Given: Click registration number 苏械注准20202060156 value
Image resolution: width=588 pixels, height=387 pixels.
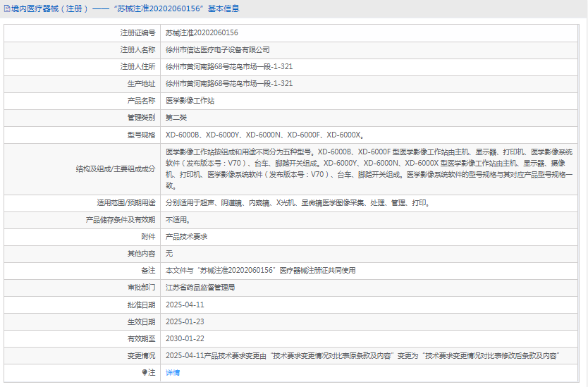Looking at the screenshot, I should pyautogui.click(x=202, y=32).
